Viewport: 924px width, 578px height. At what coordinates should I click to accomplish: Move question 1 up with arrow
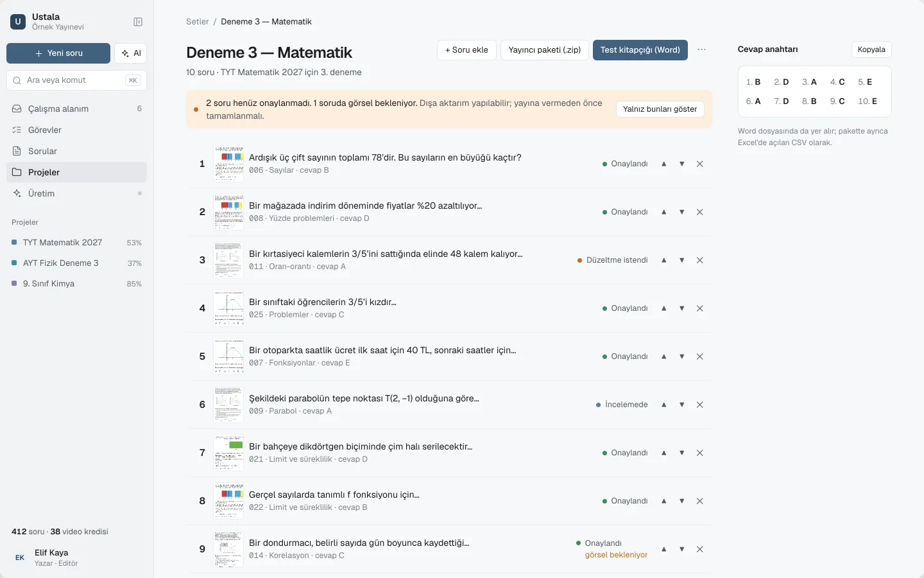664,164
